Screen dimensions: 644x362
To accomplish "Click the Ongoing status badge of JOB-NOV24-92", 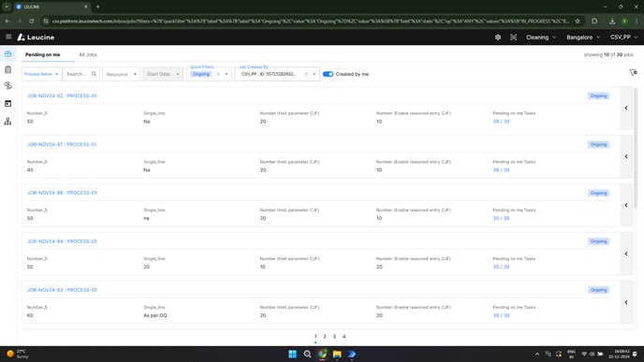I will click(x=598, y=96).
